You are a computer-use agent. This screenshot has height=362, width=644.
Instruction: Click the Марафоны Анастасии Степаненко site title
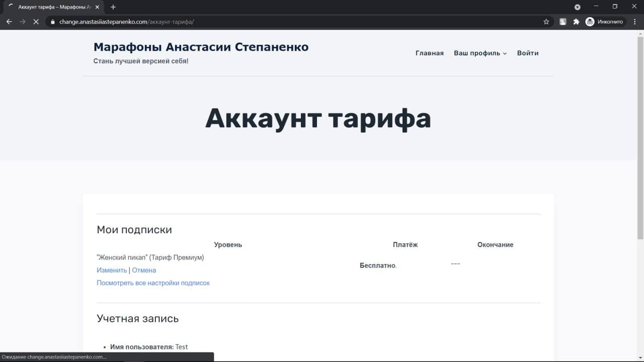(201, 47)
